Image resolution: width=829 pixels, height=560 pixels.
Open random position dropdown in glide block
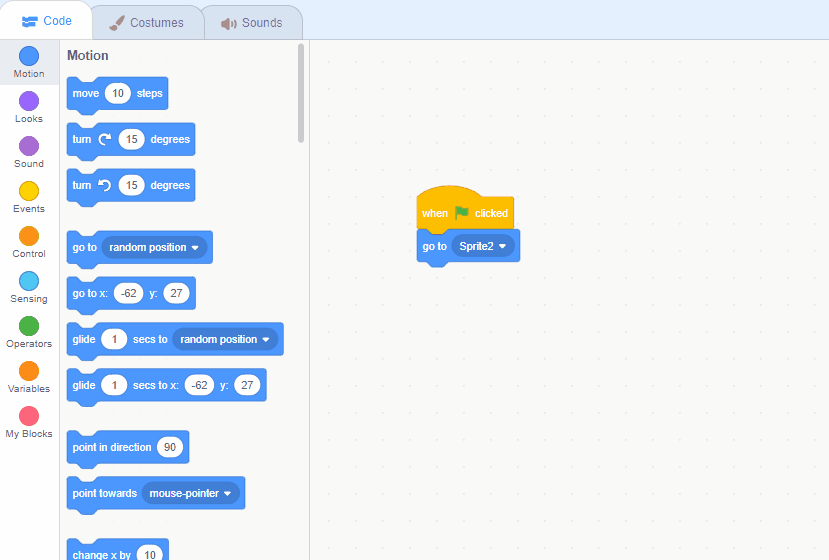coord(225,339)
